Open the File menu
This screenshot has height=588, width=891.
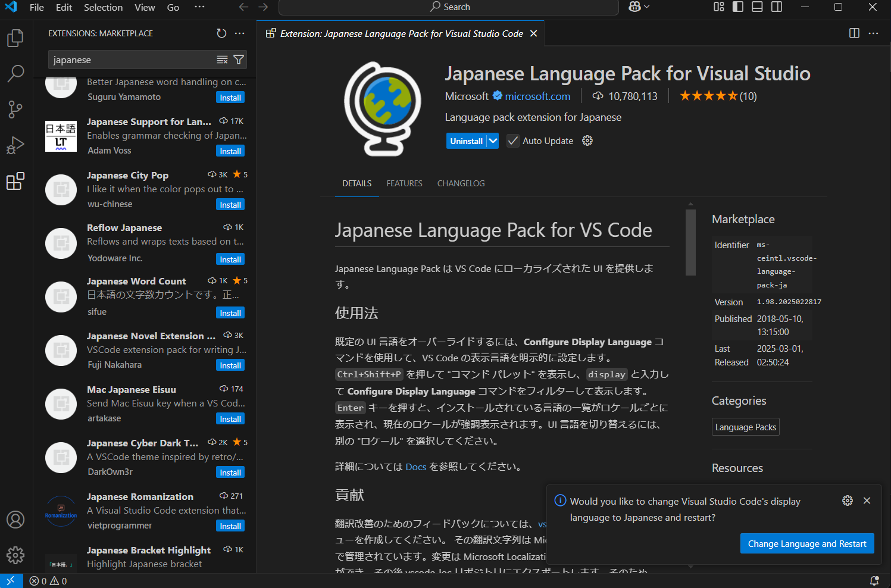(x=37, y=7)
